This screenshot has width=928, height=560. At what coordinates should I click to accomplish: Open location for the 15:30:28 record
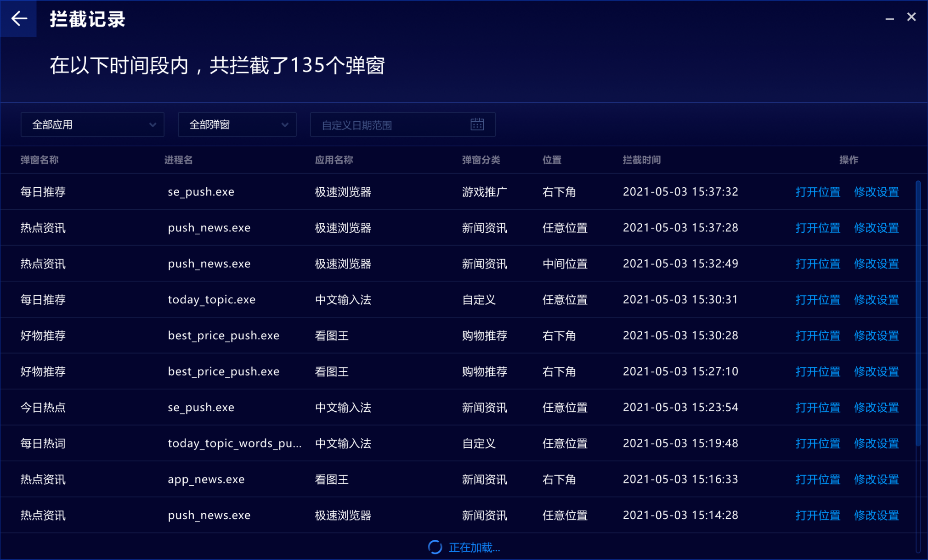coord(818,336)
